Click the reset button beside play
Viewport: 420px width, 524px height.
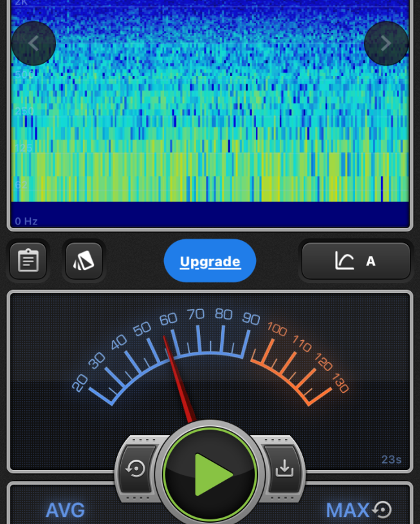coord(136,469)
